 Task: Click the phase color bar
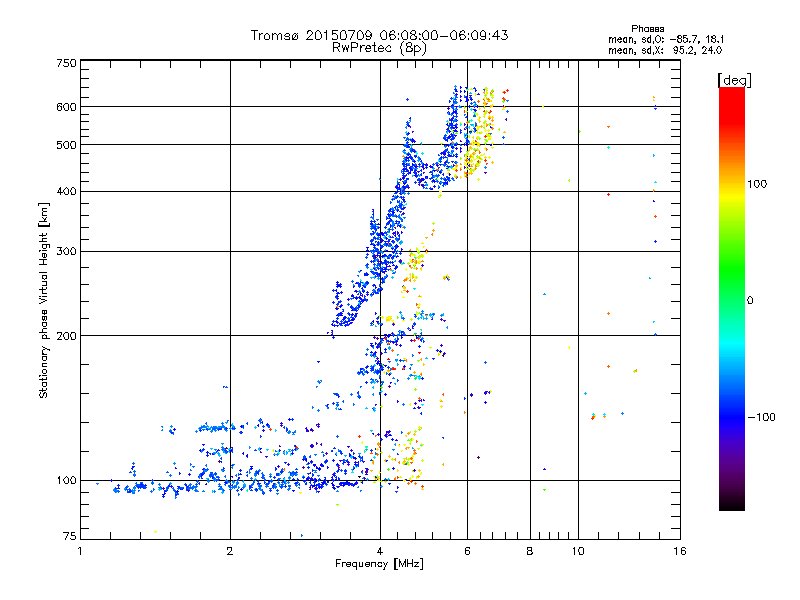tap(732, 298)
